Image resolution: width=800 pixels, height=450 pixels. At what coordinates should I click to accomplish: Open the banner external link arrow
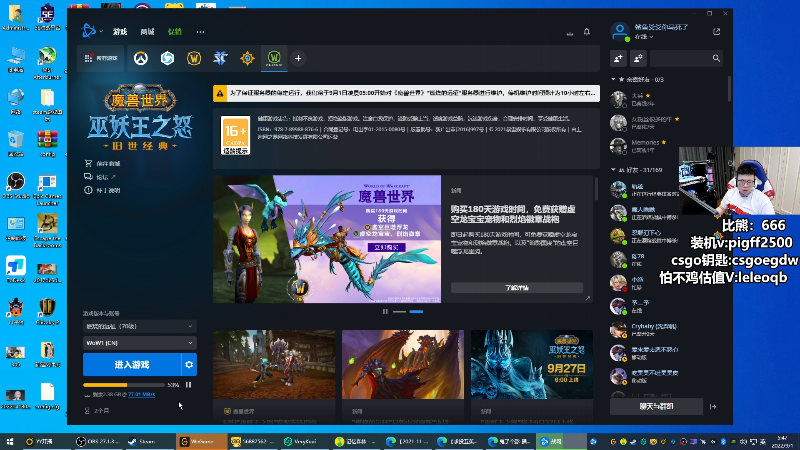pyautogui.click(x=588, y=298)
